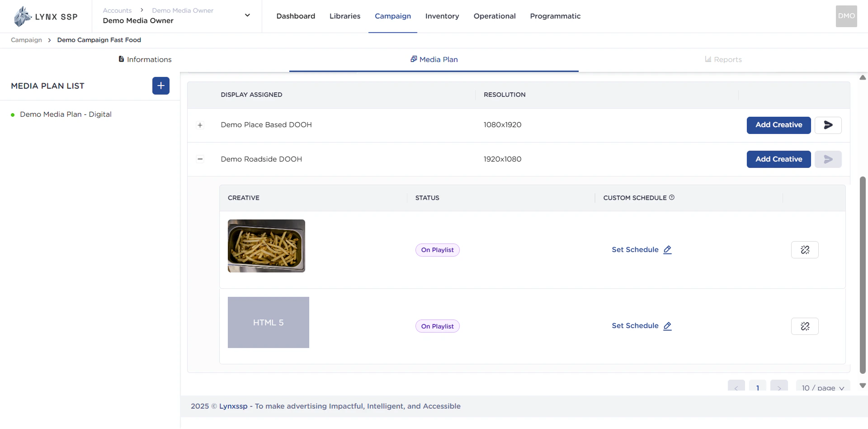Open the 10 / page size dropdown
Viewport: 868px width, 429px height.
823,387
